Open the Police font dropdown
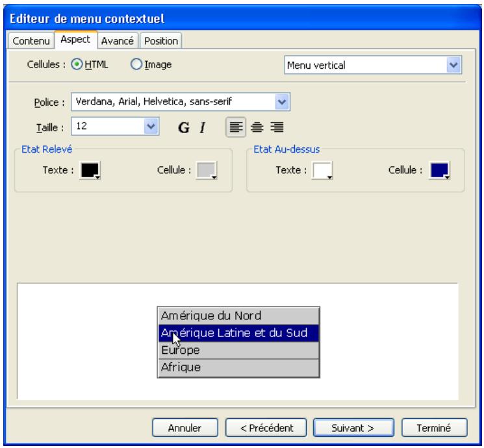Image resolution: width=484 pixels, height=448 pixels. (282, 101)
